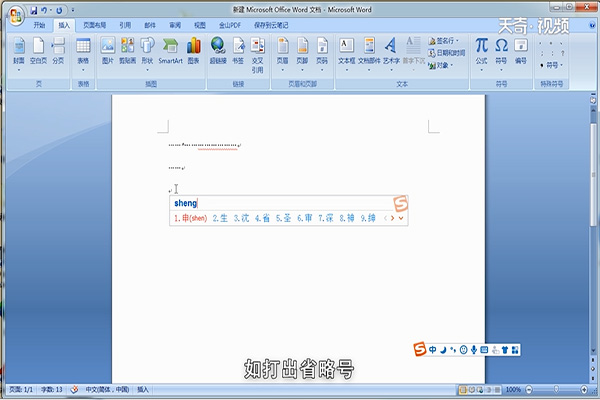Toggle Sogou punctuation mode icon

[453, 349]
